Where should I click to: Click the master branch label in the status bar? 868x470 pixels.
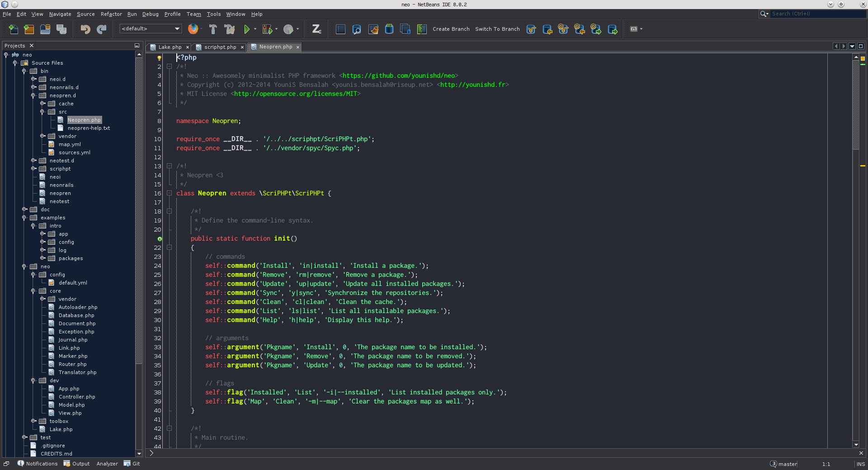788,464
